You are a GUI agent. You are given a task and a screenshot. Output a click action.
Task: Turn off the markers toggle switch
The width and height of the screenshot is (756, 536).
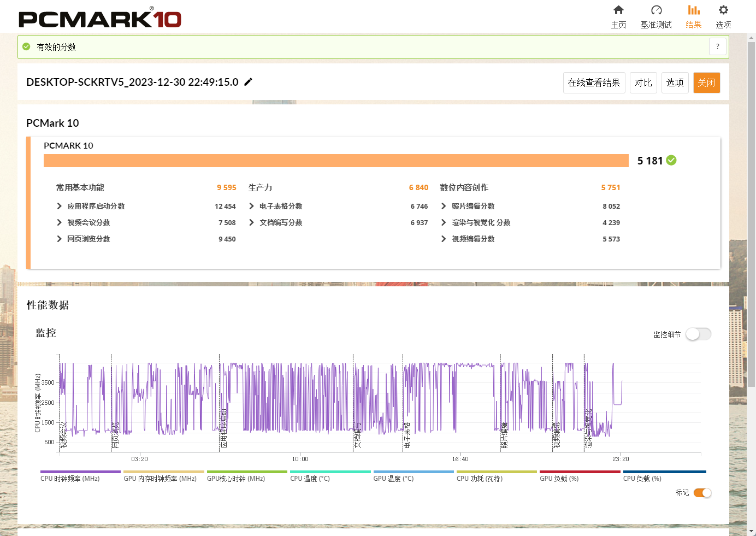(702, 493)
